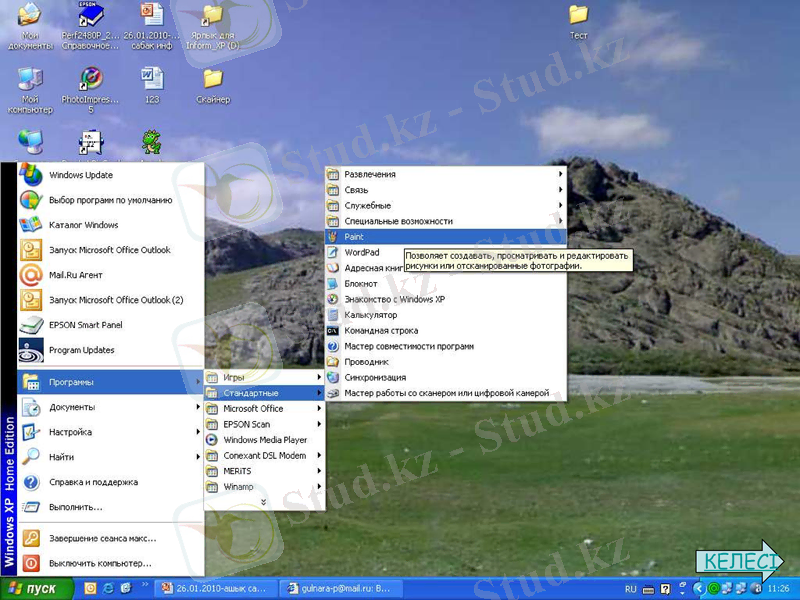800x600 pixels.
Task: Open the Документы menu item
Action: (72, 407)
